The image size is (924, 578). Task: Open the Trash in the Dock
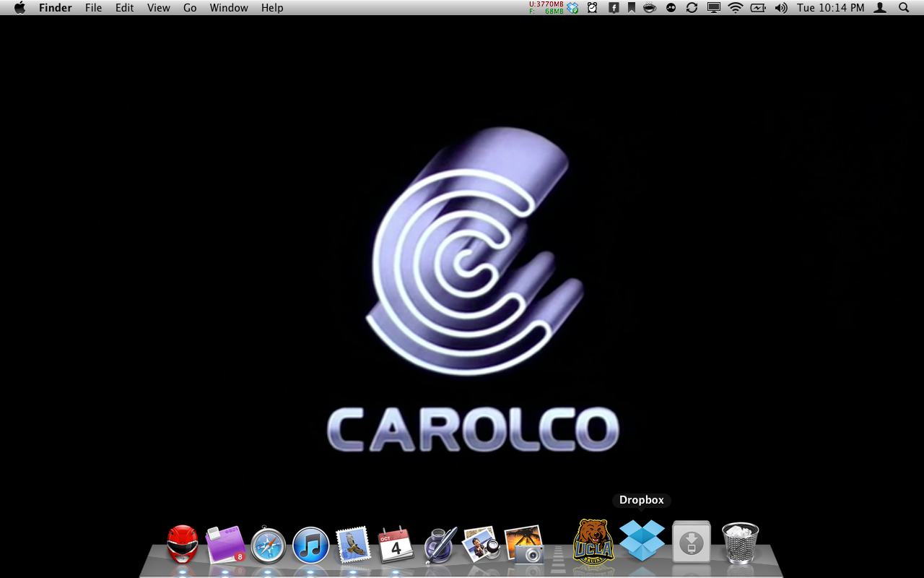coord(740,543)
